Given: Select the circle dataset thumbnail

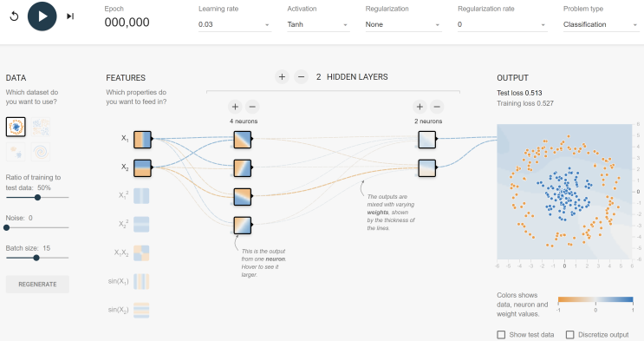Looking at the screenshot, I should (16, 127).
